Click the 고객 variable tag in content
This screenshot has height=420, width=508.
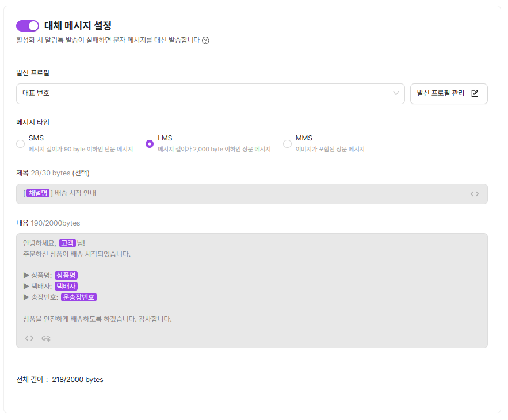pyautogui.click(x=67, y=243)
